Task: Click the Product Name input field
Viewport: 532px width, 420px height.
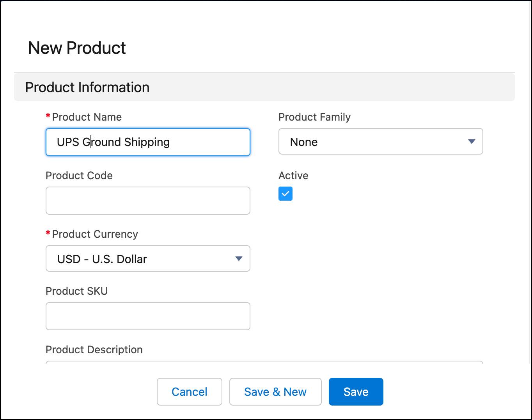Action: pos(148,142)
